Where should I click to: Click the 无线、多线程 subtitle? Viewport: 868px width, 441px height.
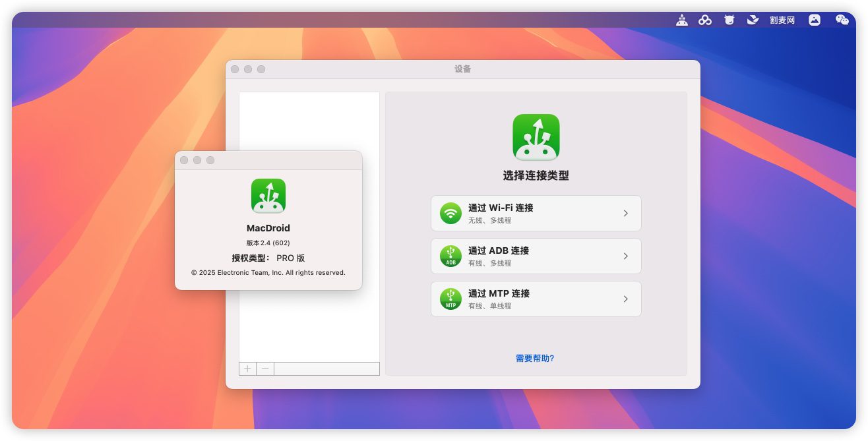490,220
